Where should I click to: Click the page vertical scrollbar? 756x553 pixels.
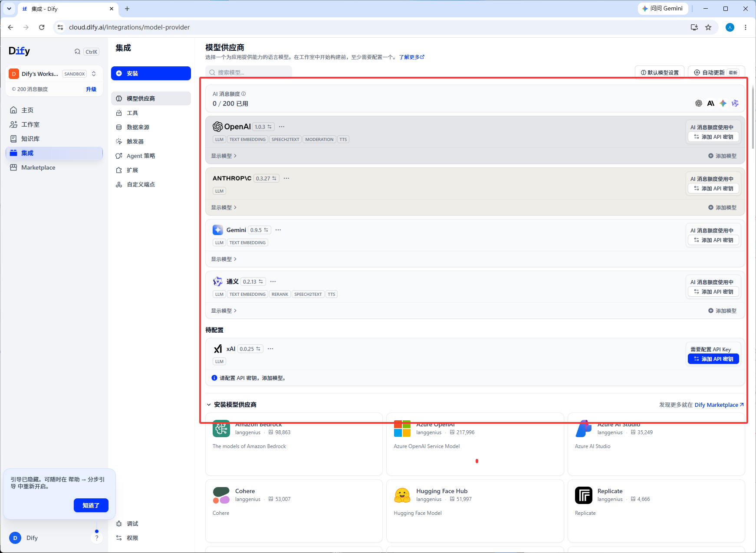(753, 117)
